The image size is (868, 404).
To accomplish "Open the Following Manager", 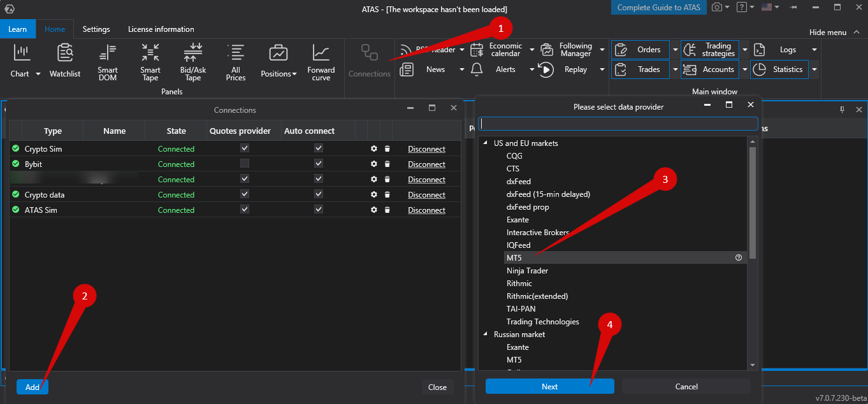I will click(x=567, y=50).
